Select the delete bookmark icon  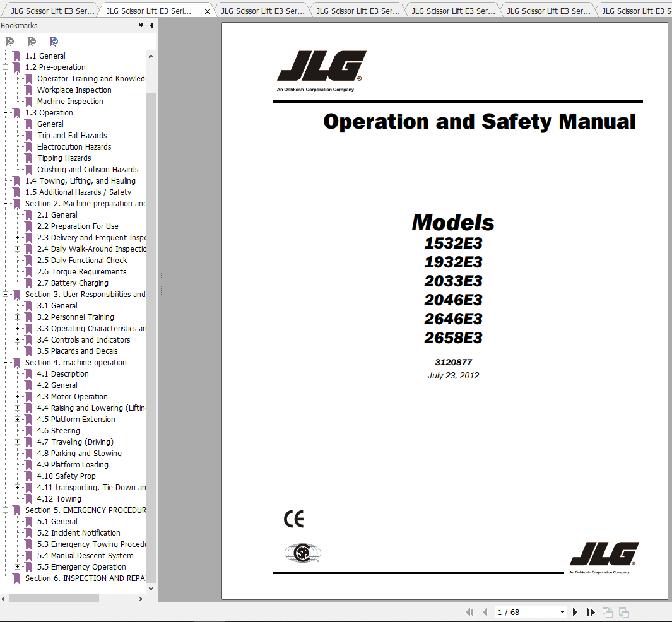tap(9, 41)
